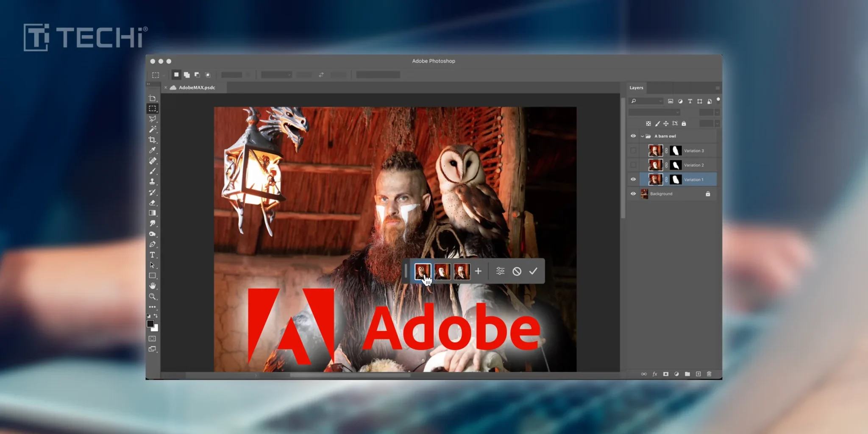Screen dimensions: 868x434
Task: Select the Pen tool
Action: coord(153,244)
